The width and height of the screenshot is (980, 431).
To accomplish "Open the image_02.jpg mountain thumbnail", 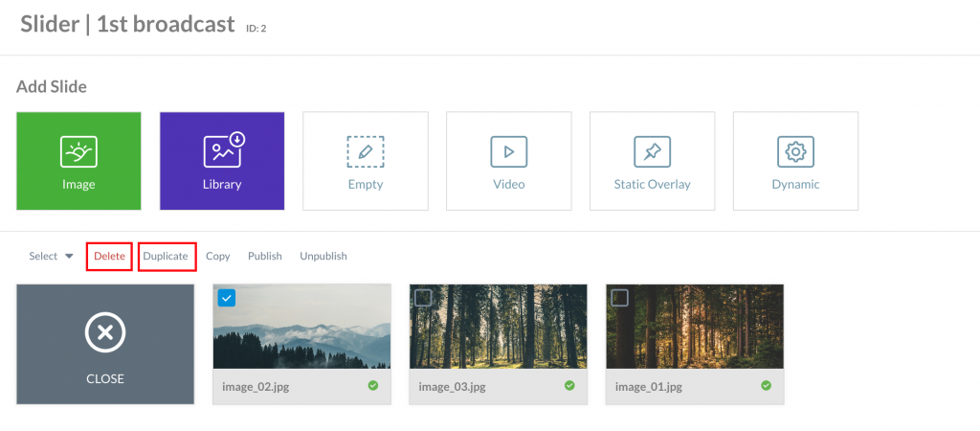I will click(301, 326).
